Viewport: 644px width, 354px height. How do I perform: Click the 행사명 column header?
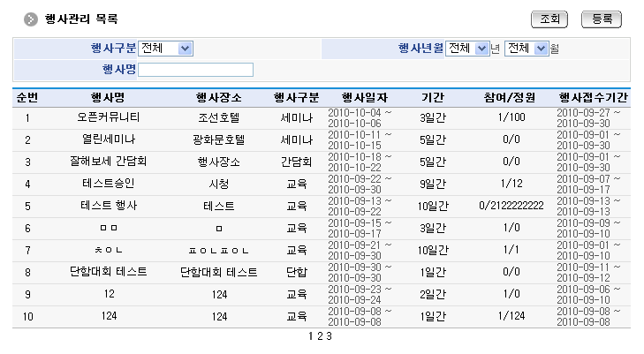[x=109, y=97]
